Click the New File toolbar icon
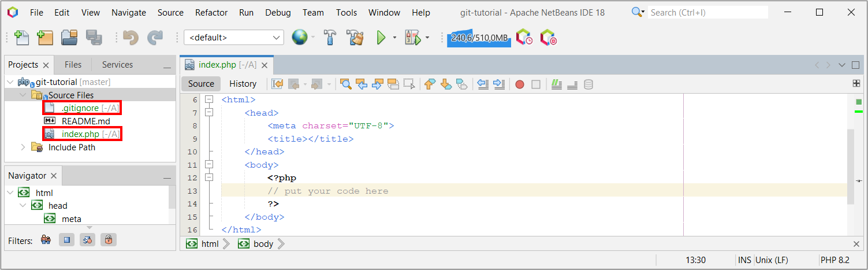 pos(21,38)
